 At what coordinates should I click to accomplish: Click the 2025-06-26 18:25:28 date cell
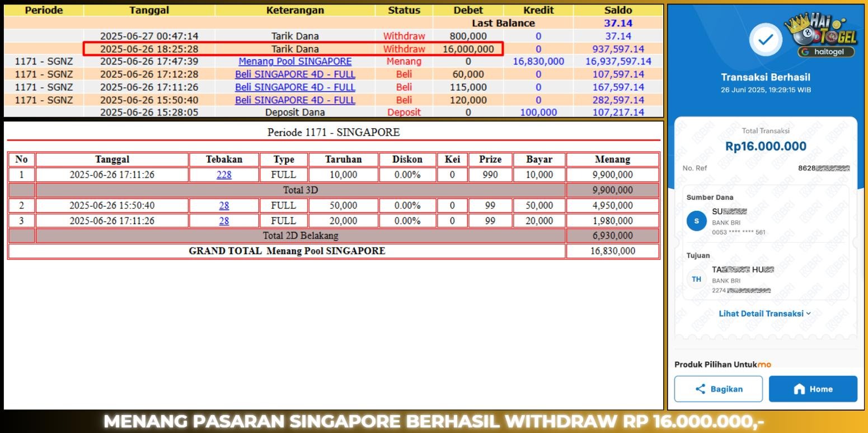149,49
